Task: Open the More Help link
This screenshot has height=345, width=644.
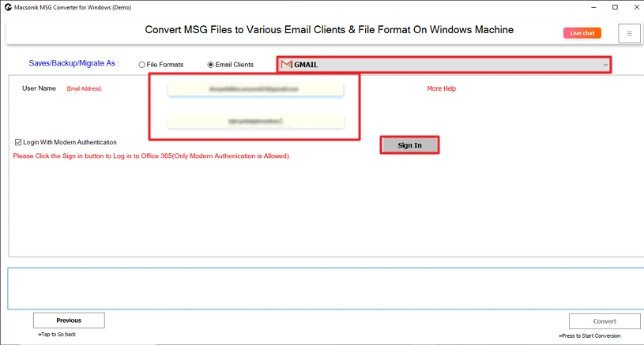Action: 441,88
